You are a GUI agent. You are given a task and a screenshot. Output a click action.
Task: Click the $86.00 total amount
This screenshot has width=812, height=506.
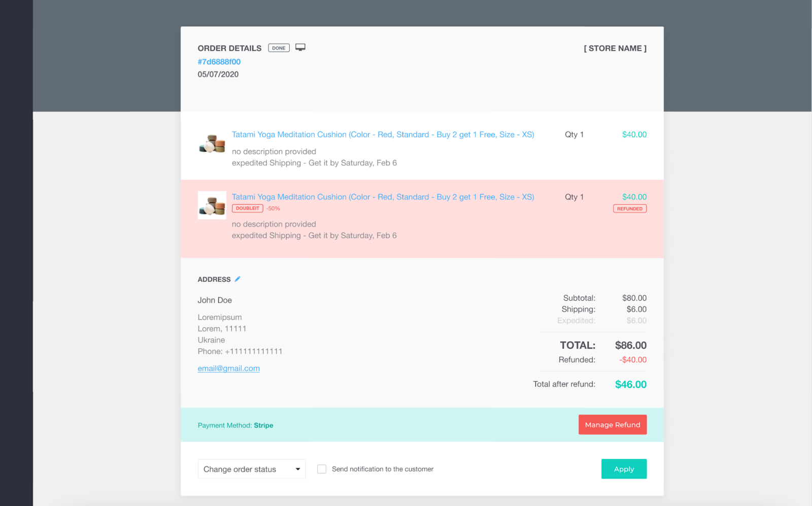(631, 345)
